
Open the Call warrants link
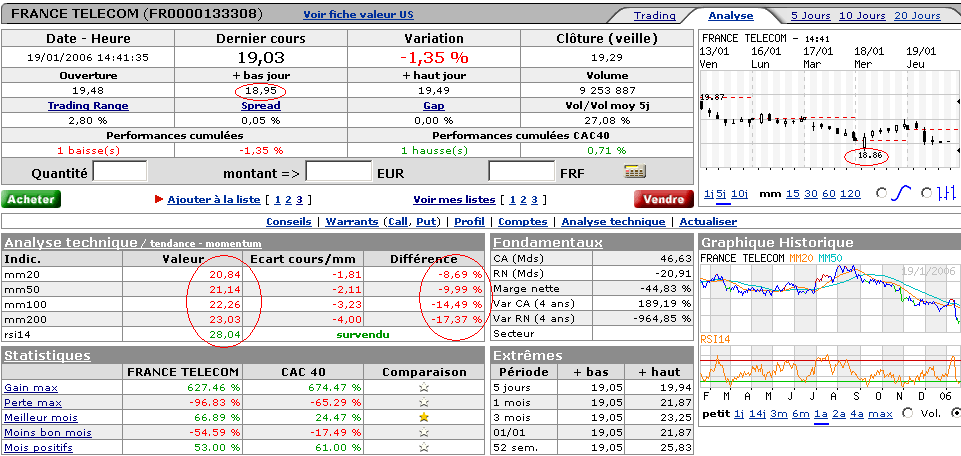(398, 222)
